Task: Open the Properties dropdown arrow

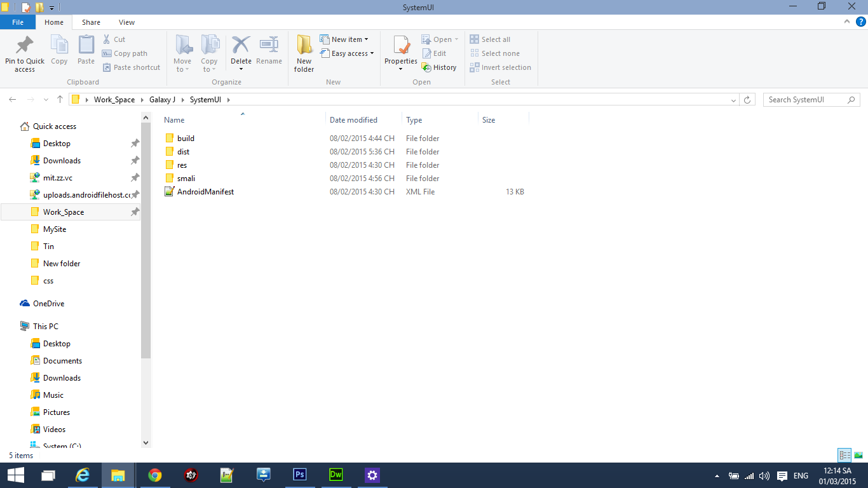Action: coord(401,69)
